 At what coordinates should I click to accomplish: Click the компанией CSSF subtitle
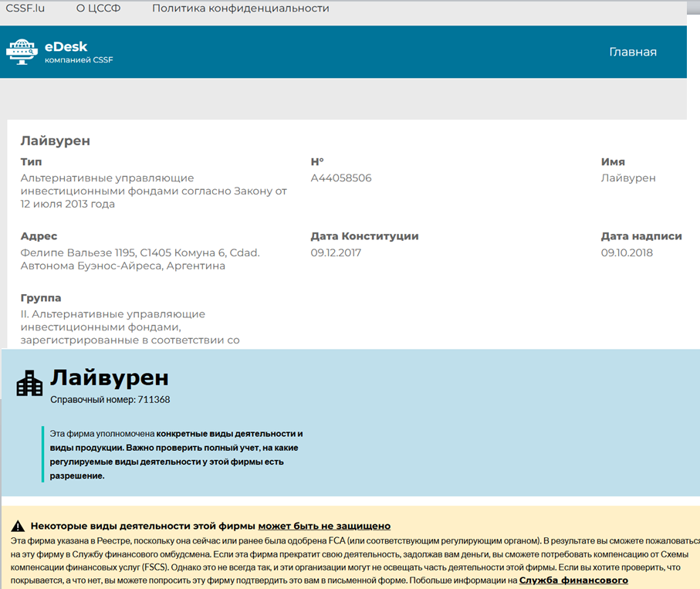click(79, 60)
